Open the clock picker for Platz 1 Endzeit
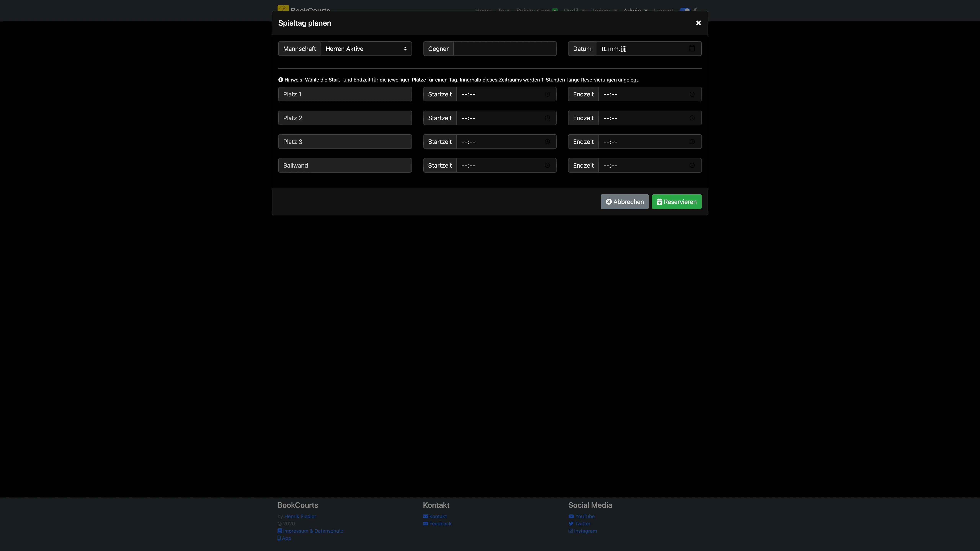This screenshot has width=980, height=551. [x=692, y=94]
